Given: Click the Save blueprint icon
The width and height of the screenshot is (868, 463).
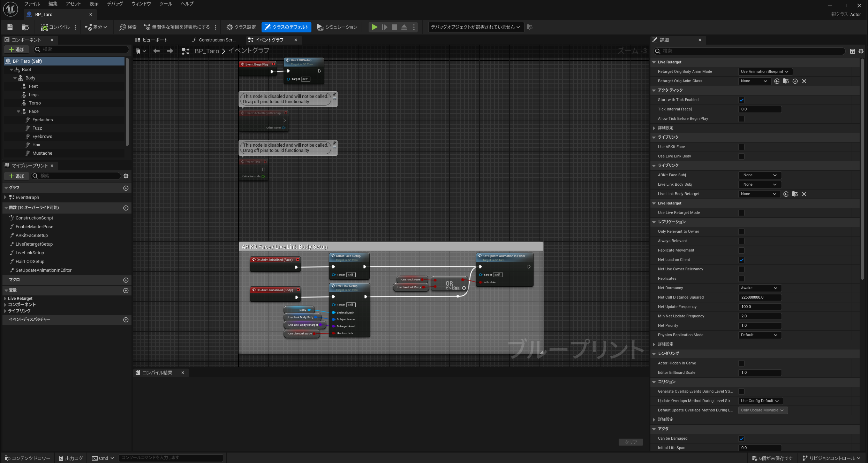Looking at the screenshot, I should [x=10, y=27].
